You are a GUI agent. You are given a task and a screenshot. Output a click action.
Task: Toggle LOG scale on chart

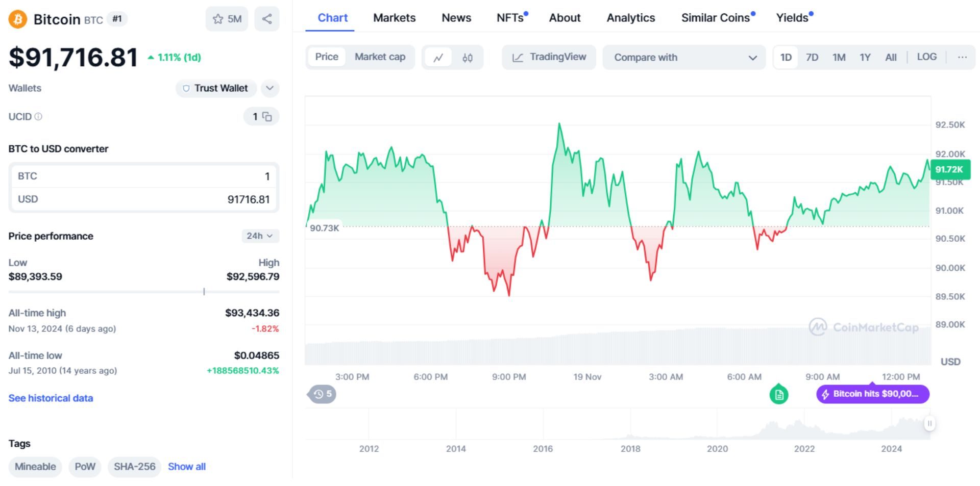click(926, 57)
